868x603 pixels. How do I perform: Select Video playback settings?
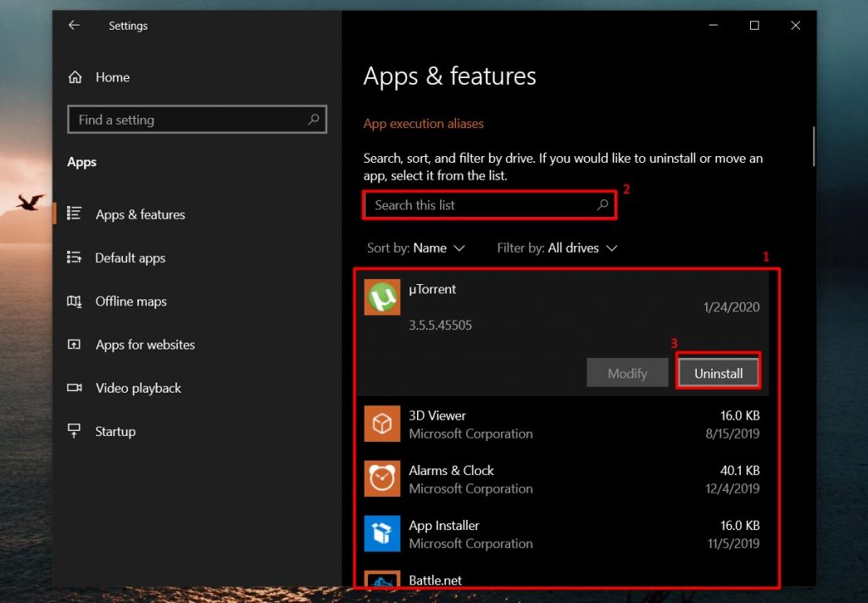click(x=138, y=388)
